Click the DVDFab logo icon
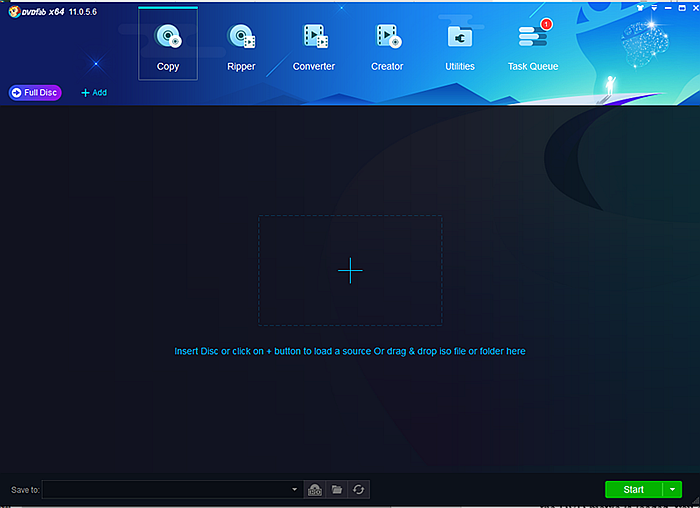 [14, 12]
